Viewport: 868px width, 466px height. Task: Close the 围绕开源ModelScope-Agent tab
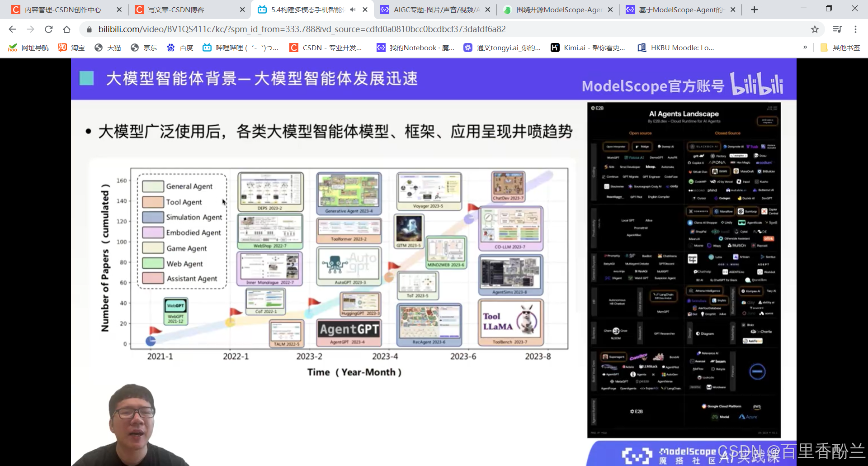[x=610, y=10]
